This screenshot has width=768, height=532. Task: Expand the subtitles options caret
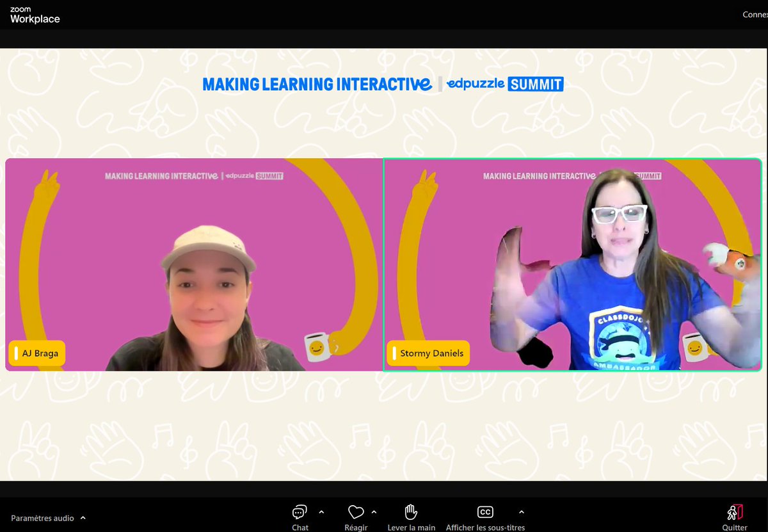click(x=521, y=512)
